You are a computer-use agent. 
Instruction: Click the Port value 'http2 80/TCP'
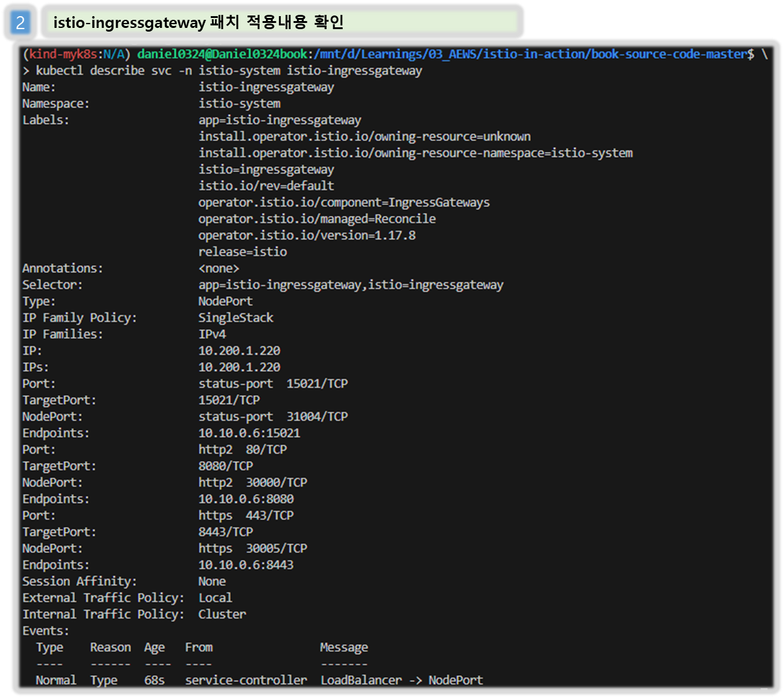point(242,449)
